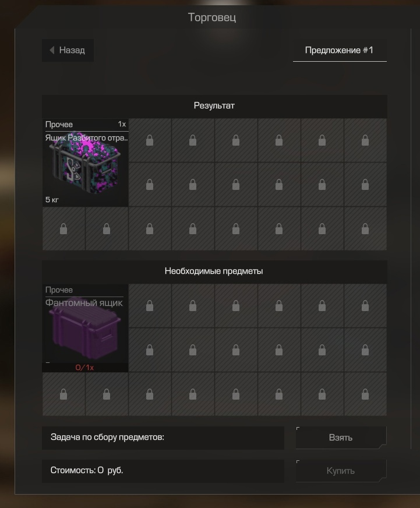Click bottom-right locked slot in Необходимые предметы grid
Screen dimensions: 420x508
365,394
